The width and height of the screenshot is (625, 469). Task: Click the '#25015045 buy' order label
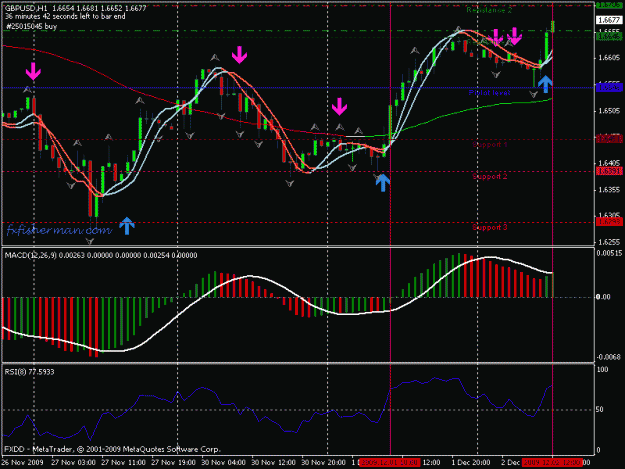pyautogui.click(x=32, y=27)
